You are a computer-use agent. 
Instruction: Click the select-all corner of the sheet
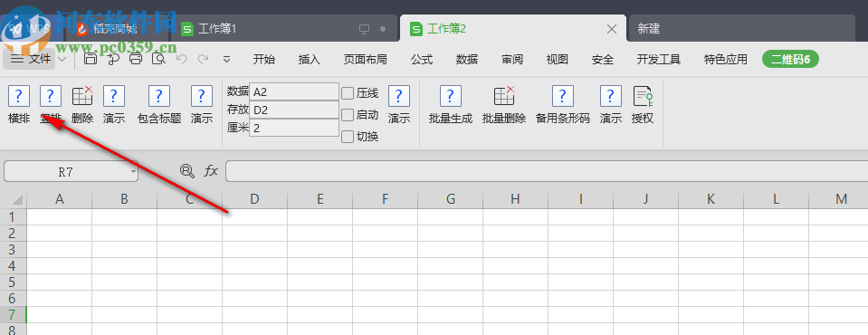(x=14, y=199)
